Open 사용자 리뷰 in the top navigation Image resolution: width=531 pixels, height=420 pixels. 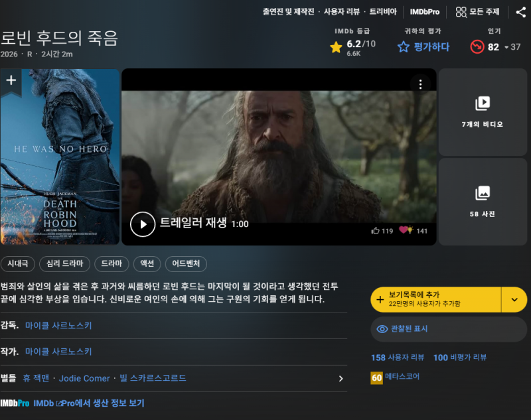click(342, 12)
